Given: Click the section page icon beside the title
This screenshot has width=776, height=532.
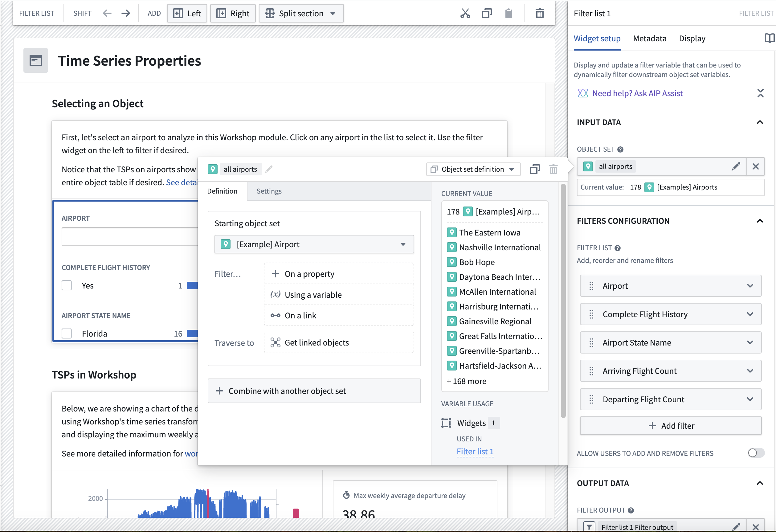Looking at the screenshot, I should point(36,61).
